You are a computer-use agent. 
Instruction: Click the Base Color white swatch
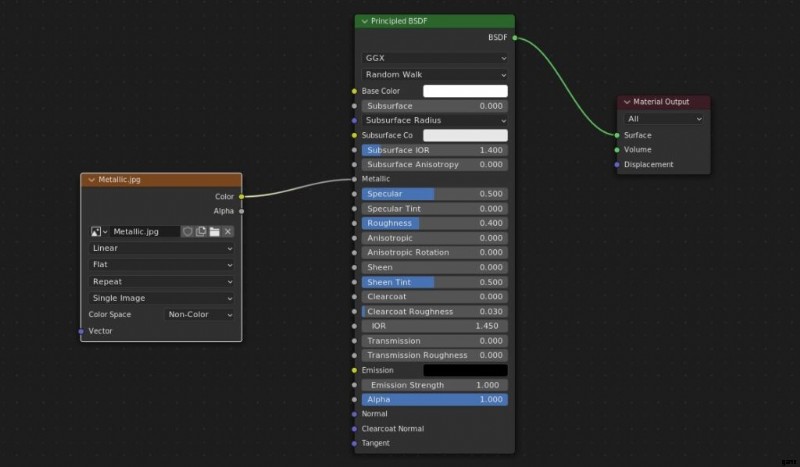pyautogui.click(x=465, y=91)
